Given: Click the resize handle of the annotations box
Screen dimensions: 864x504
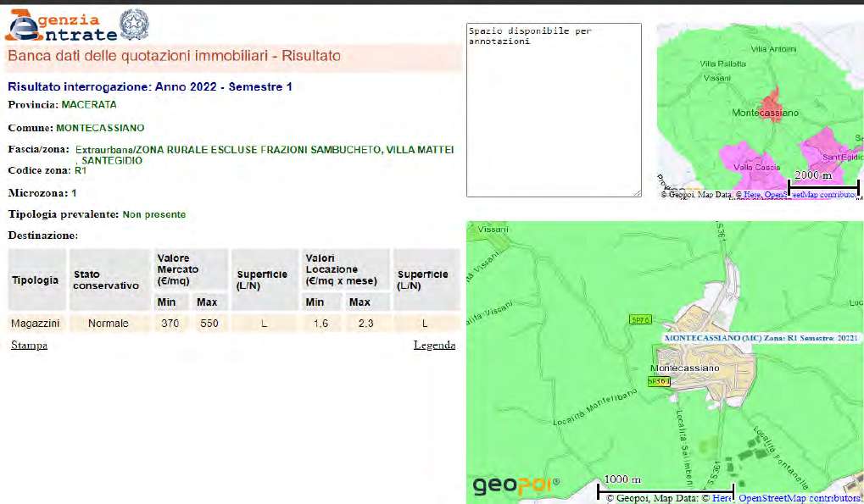Looking at the screenshot, I should point(637,192).
